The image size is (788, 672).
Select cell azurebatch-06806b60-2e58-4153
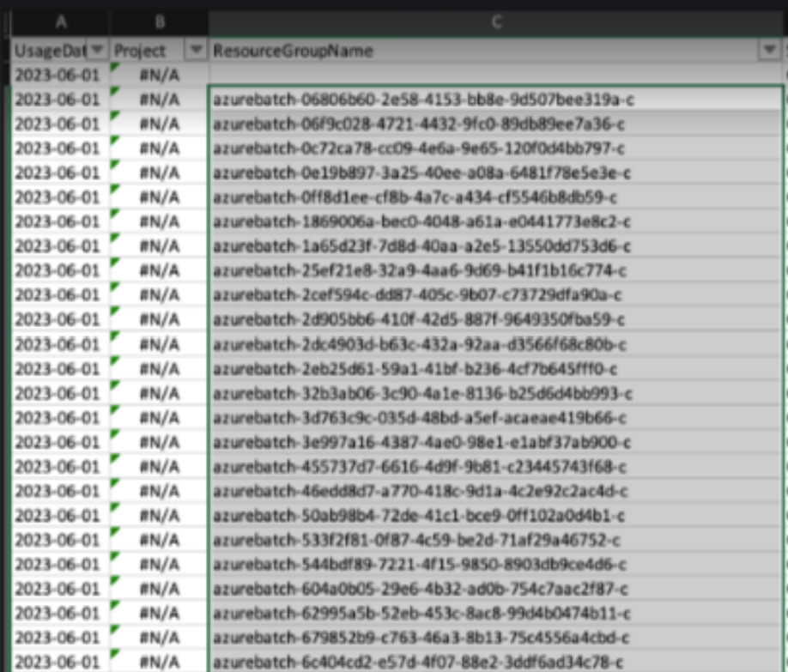pos(496,100)
